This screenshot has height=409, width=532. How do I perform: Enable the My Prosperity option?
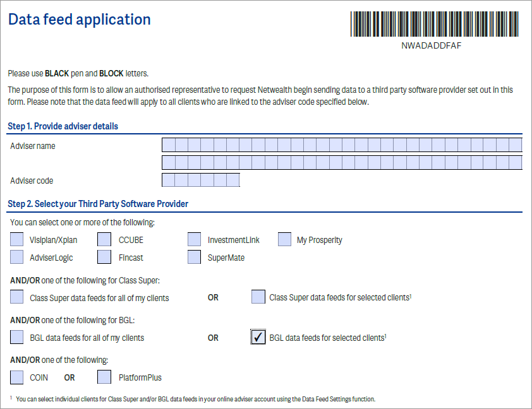pyautogui.click(x=284, y=239)
